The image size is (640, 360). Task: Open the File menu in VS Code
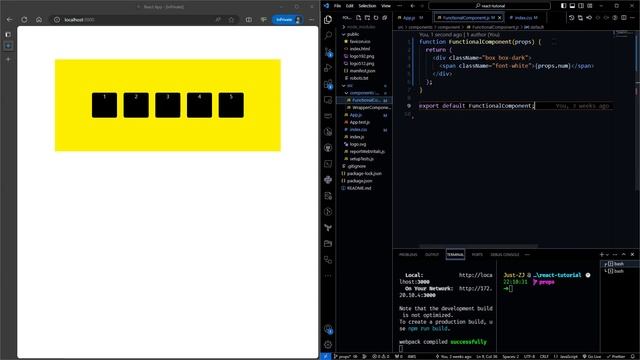pyautogui.click(x=337, y=6)
